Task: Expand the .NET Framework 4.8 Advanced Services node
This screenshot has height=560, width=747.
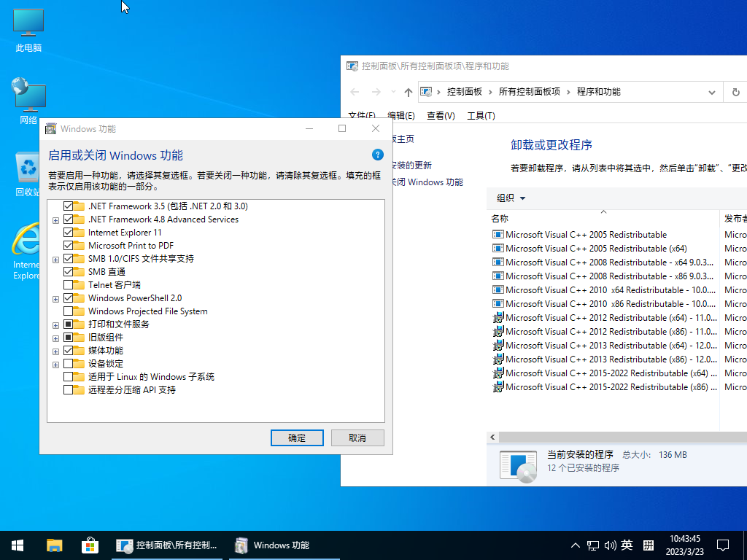Action: point(55,219)
